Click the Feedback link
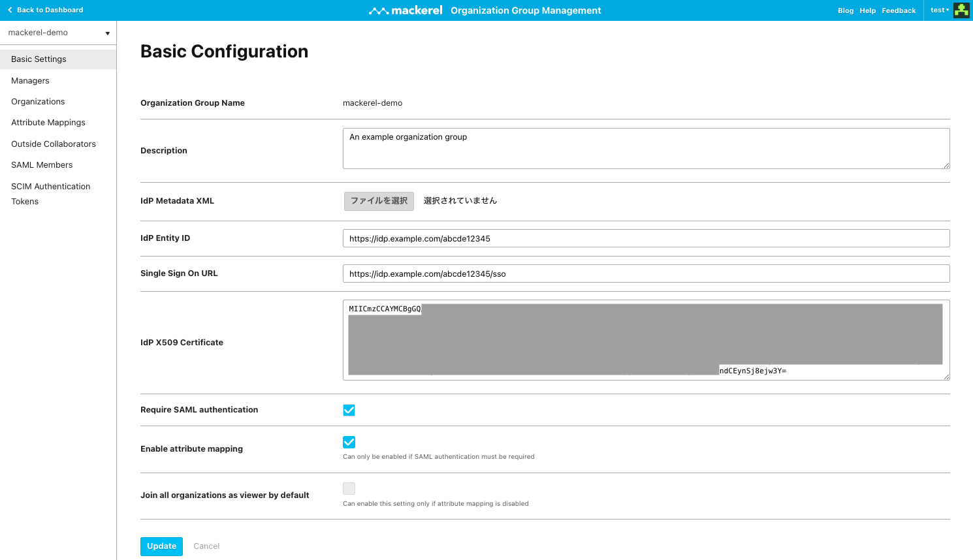The width and height of the screenshot is (973, 560). click(x=899, y=10)
